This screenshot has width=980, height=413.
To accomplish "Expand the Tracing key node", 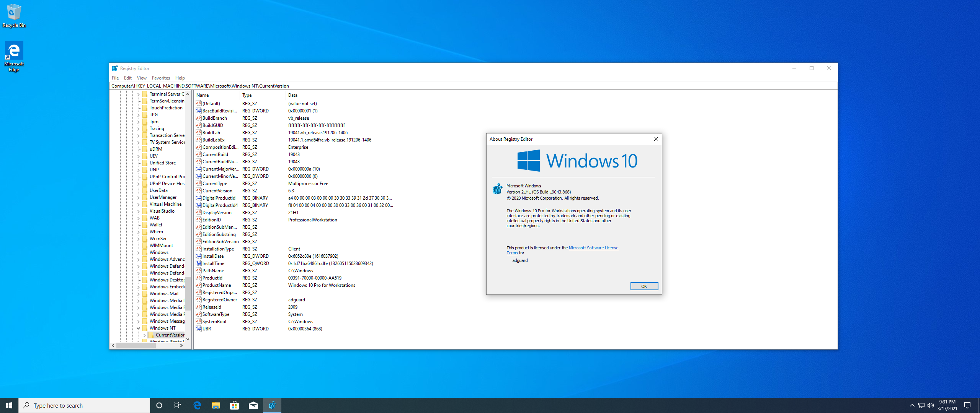I will (x=138, y=128).
